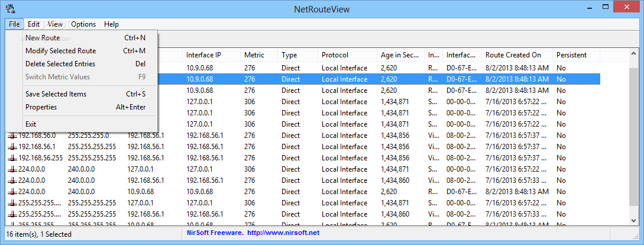Image resolution: width=644 pixels, height=245 pixels.
Task: Click Age value 1,434,860 in 224.0.0.0 row
Action: pos(395,180)
